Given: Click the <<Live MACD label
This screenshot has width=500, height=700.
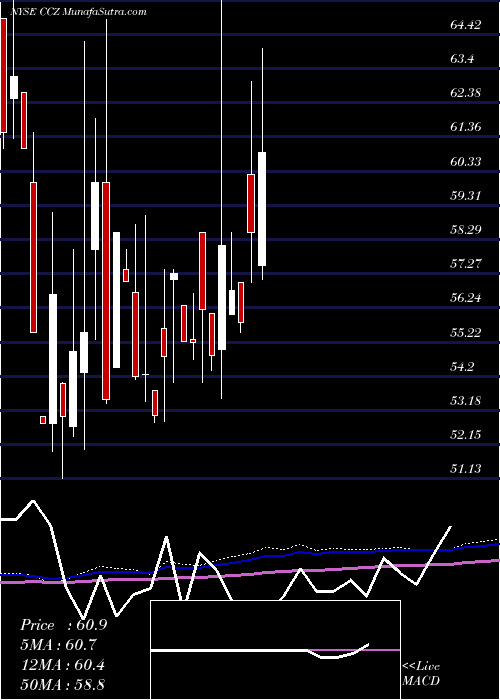Looking at the screenshot, I should pos(421,674).
